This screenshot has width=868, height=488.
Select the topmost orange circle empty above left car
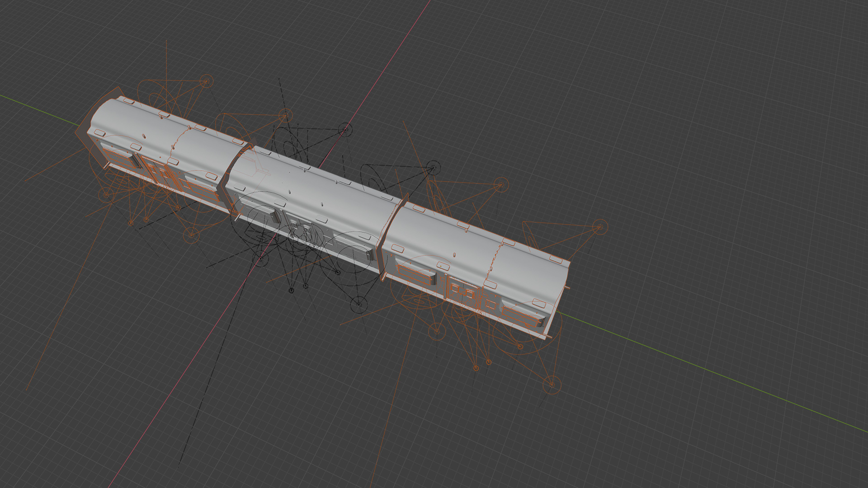tap(206, 82)
